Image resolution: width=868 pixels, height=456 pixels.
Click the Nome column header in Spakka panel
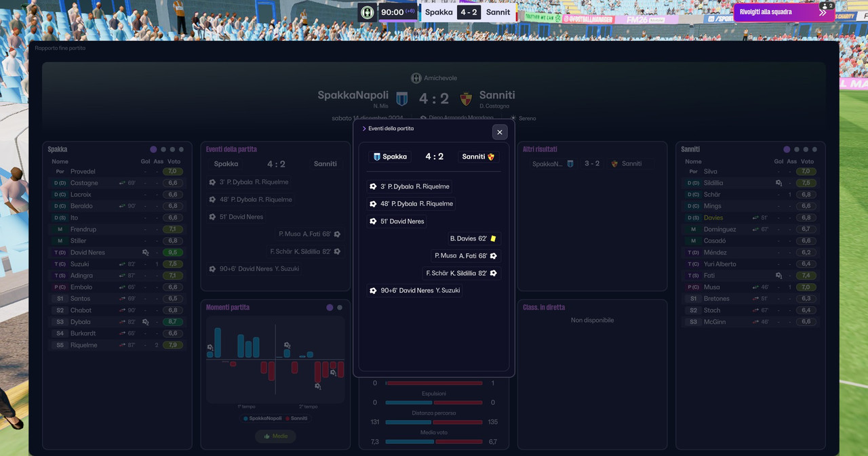tap(60, 162)
